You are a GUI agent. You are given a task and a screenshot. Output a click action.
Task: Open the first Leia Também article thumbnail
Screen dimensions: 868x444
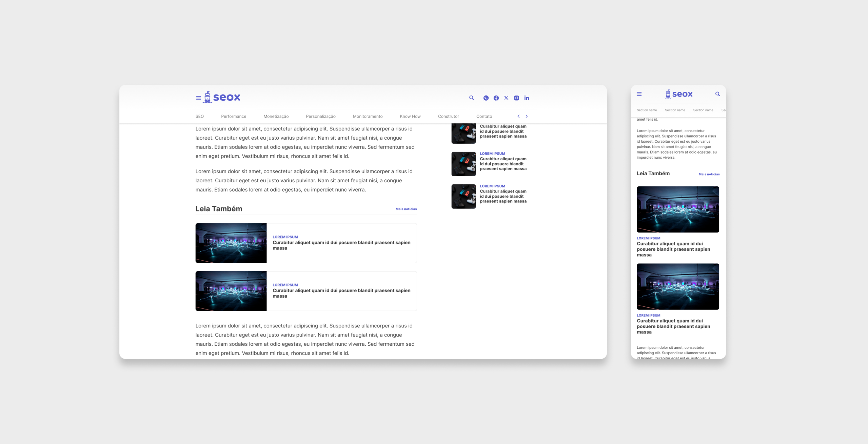pos(231,243)
